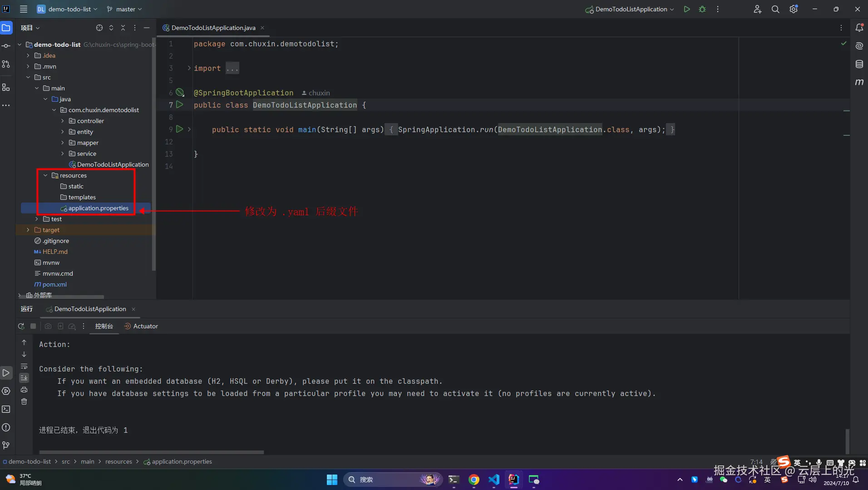Clear console output with trash icon

[x=24, y=401]
